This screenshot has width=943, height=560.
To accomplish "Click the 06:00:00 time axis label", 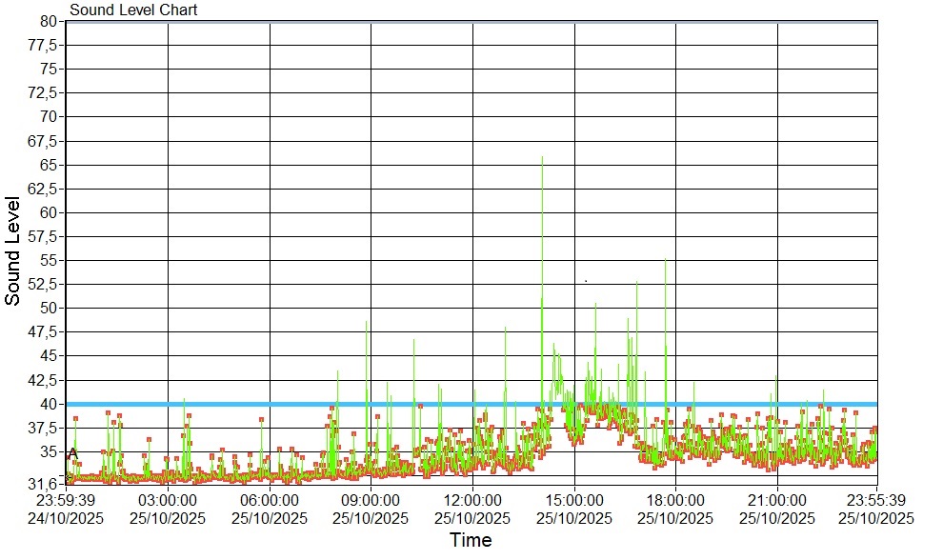I will pos(270,500).
